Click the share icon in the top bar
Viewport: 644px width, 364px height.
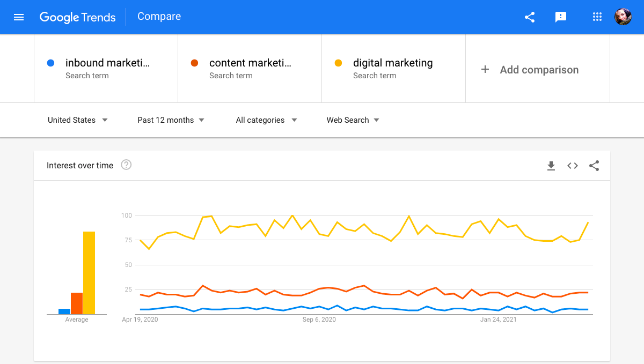pyautogui.click(x=530, y=17)
